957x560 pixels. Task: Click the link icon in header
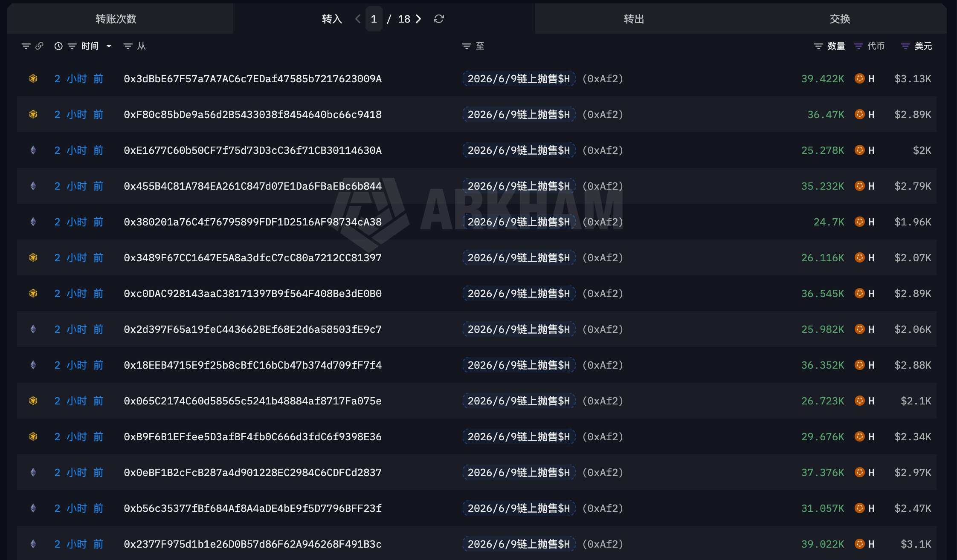[39, 46]
